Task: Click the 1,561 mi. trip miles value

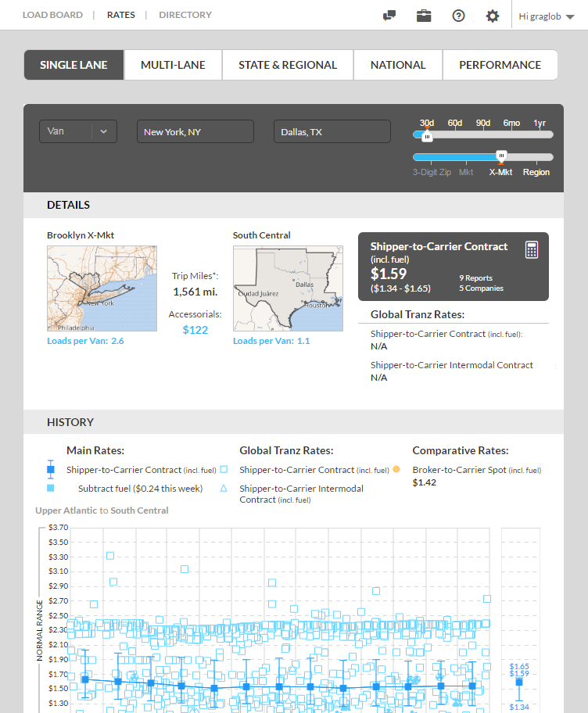Action: (x=195, y=292)
